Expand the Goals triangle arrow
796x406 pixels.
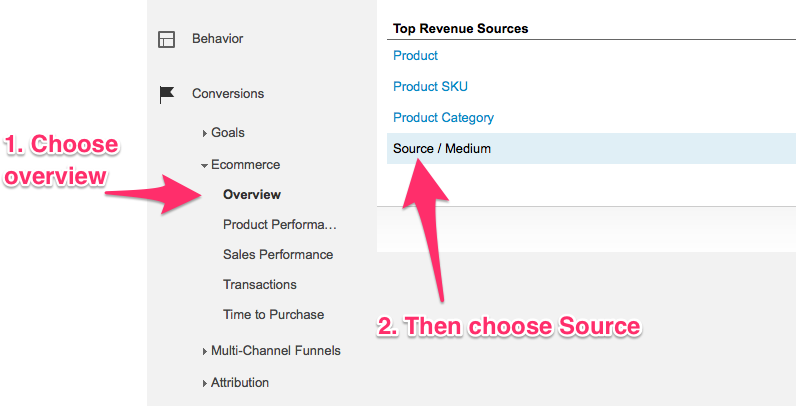pos(205,133)
